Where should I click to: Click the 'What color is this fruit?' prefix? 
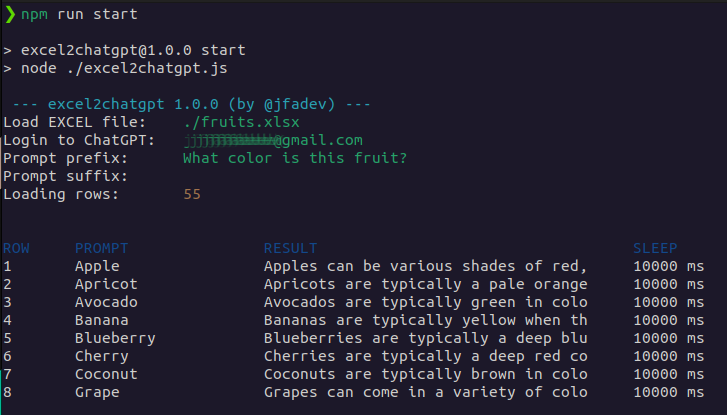[295, 158]
